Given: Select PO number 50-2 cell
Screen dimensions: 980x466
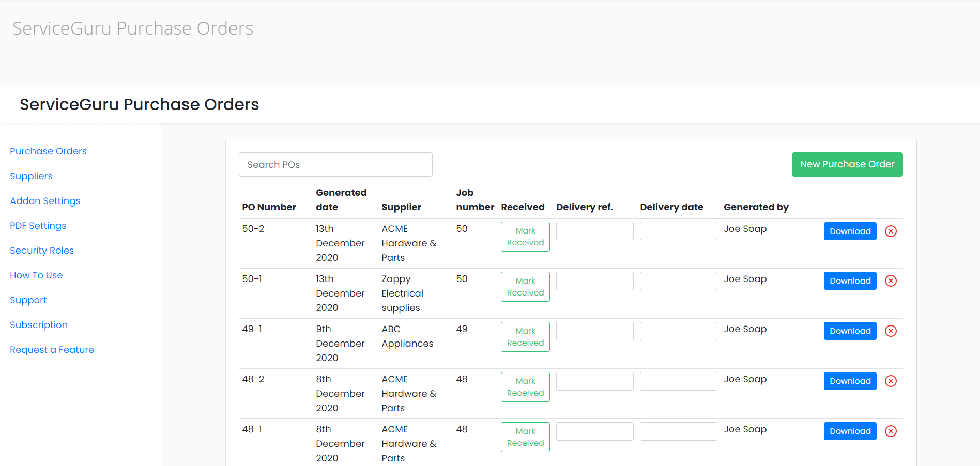Looking at the screenshot, I should coord(253,229).
